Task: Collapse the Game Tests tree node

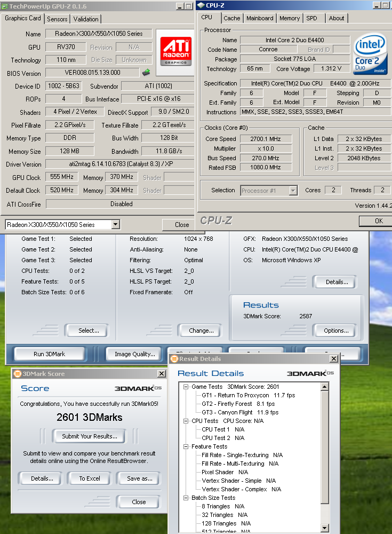Action: pyautogui.click(x=186, y=387)
